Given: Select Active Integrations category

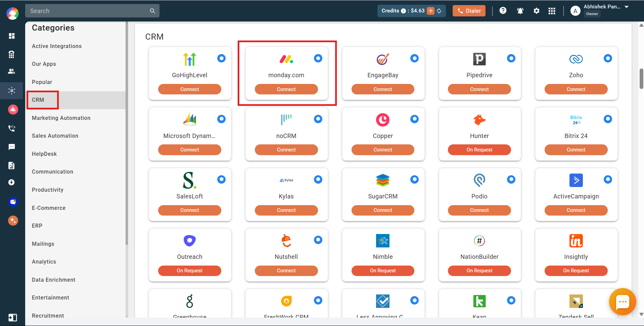Looking at the screenshot, I should pyautogui.click(x=57, y=46).
